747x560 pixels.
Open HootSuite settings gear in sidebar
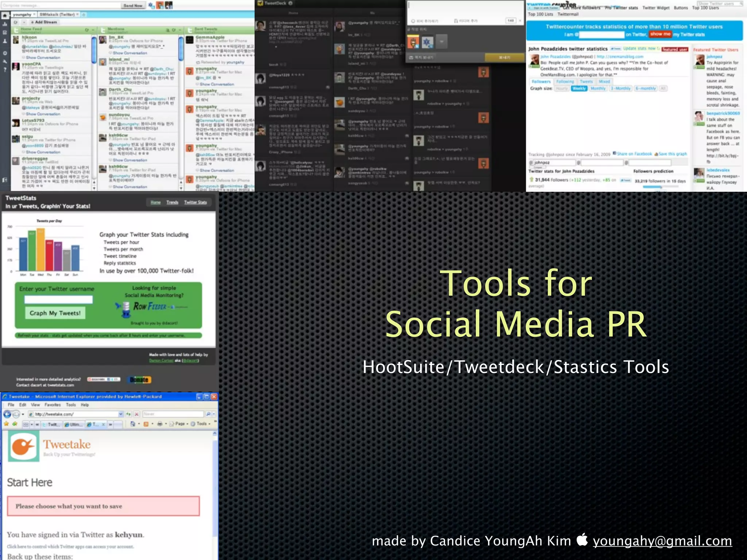tap(5, 53)
